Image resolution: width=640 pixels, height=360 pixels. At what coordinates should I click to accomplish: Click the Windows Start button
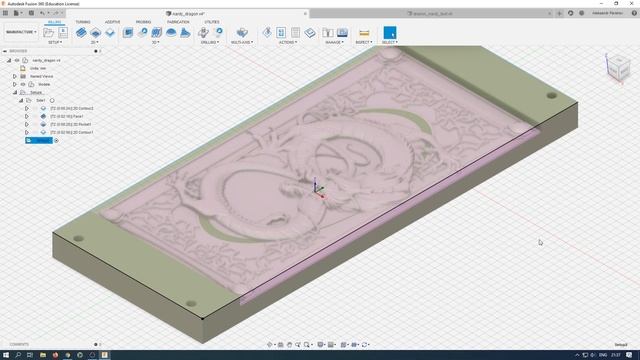coord(6,355)
